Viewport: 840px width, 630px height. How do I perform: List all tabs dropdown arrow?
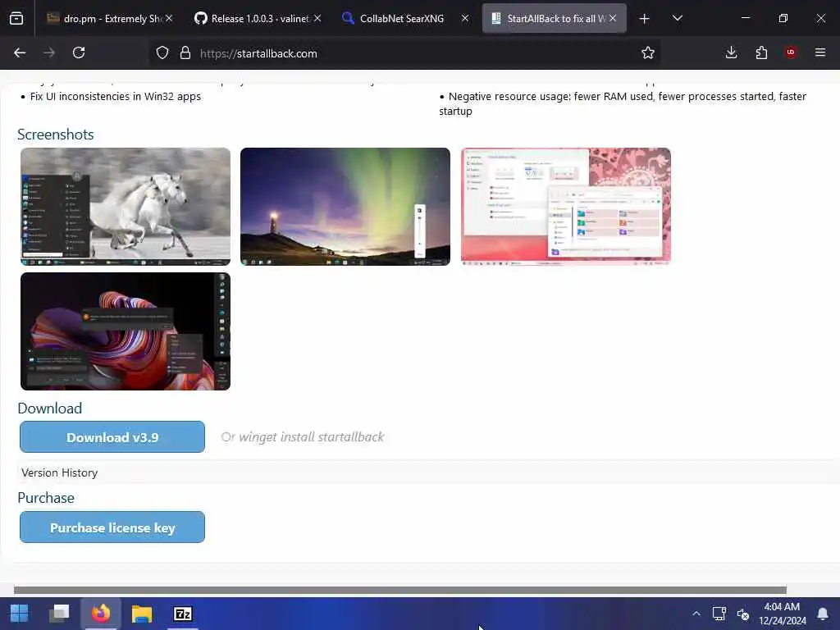tap(677, 19)
